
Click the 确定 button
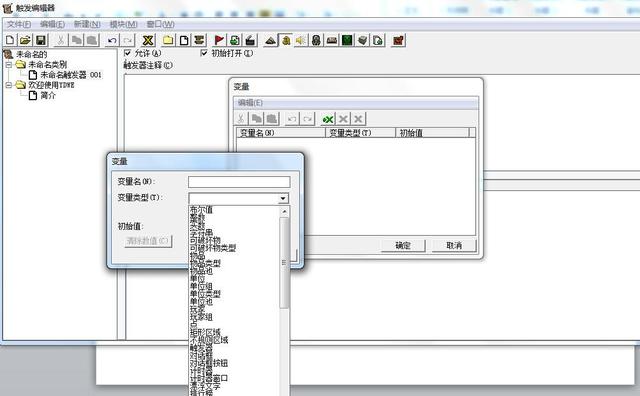(403, 245)
